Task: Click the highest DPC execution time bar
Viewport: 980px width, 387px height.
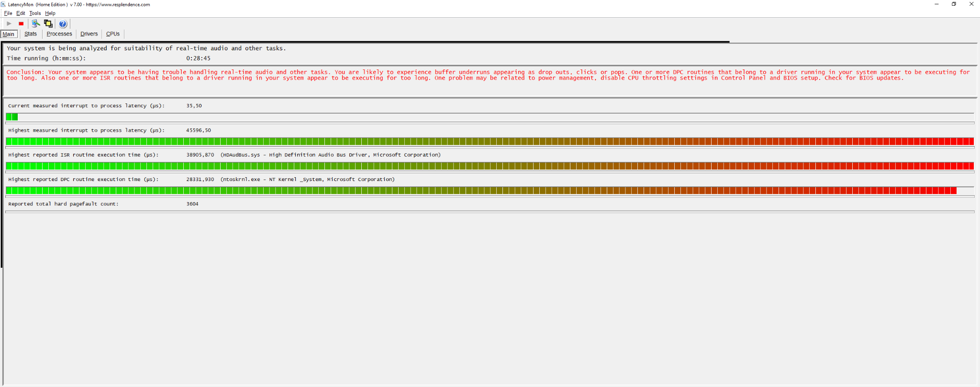Action: 490,191
